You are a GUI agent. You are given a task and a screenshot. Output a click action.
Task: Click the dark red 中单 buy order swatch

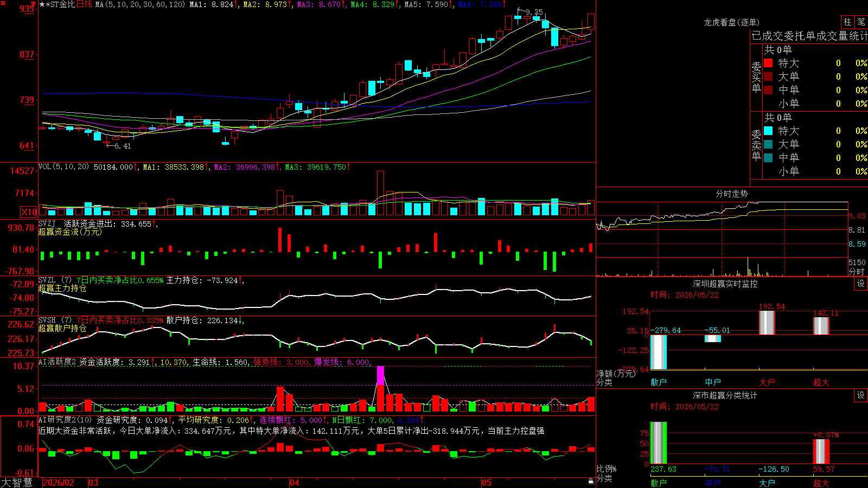pyautogui.click(x=768, y=90)
